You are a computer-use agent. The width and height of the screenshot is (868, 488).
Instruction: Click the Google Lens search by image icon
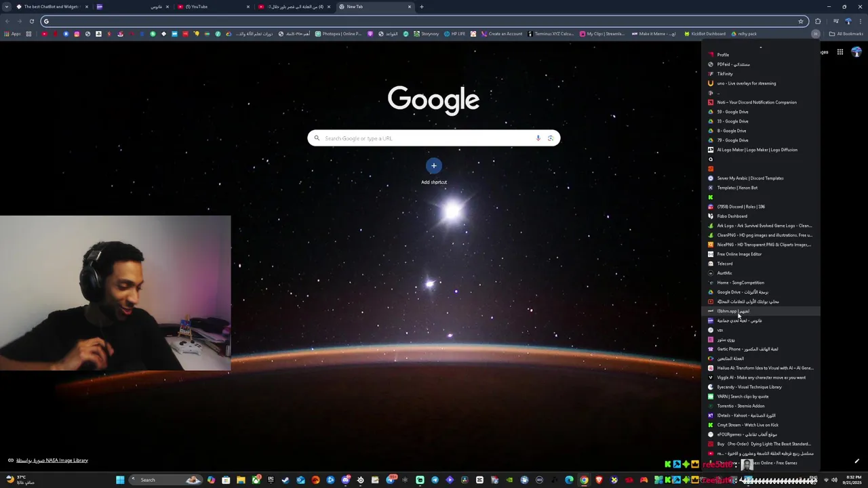click(x=551, y=138)
